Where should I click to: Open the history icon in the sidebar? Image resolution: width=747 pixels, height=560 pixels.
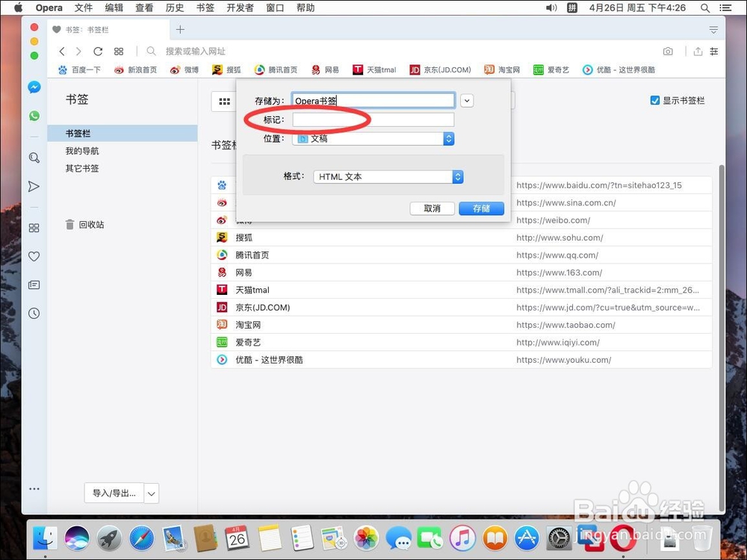tap(34, 314)
